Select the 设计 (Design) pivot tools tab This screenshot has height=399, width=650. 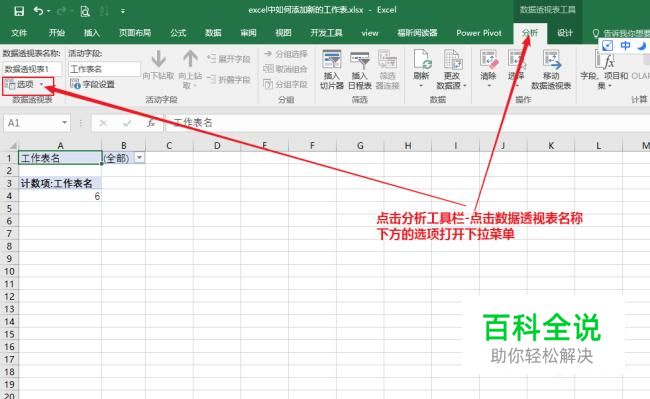(565, 33)
